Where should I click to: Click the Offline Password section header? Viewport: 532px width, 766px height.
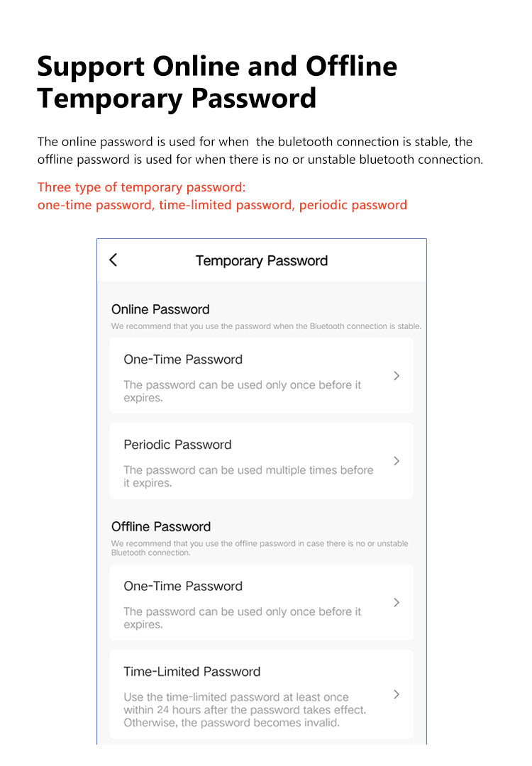pyautogui.click(x=161, y=526)
